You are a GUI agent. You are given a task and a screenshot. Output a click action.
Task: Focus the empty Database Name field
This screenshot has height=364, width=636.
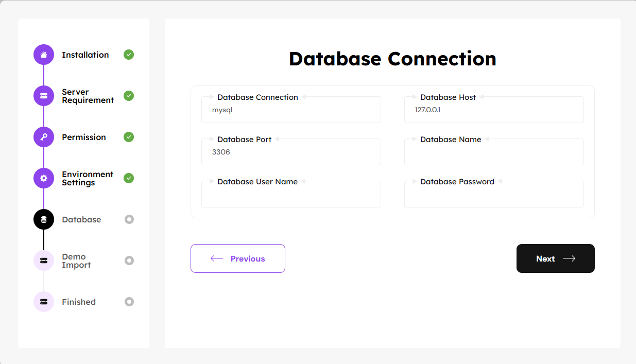(x=494, y=153)
